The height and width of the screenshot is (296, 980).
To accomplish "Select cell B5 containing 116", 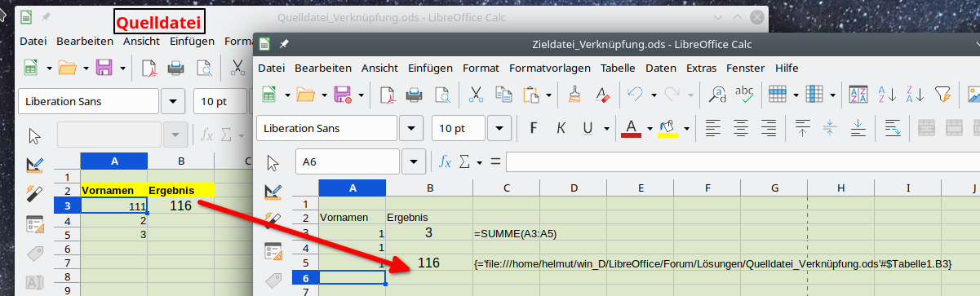I will point(428,263).
